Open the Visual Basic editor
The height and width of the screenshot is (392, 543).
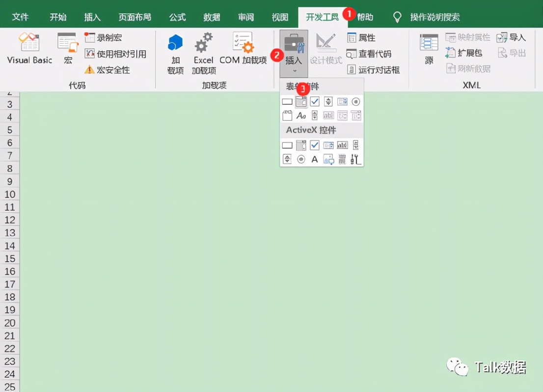29,49
